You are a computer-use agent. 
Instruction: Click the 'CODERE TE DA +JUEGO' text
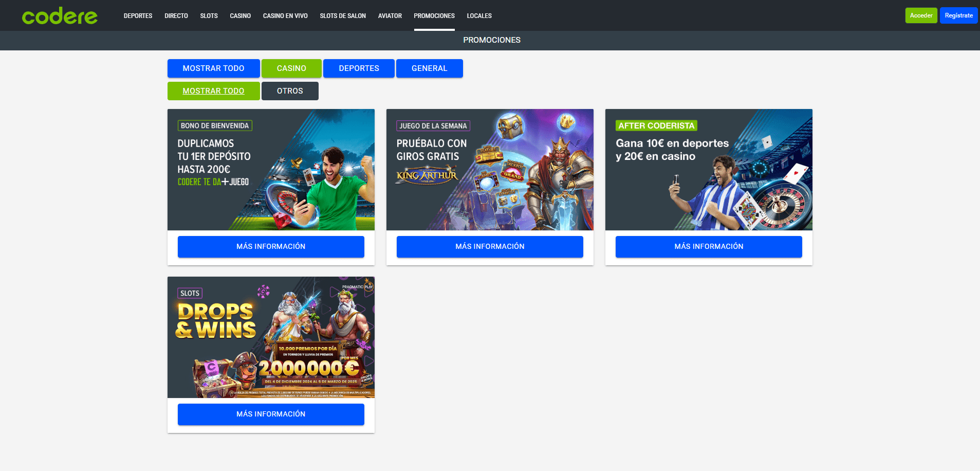[213, 182]
